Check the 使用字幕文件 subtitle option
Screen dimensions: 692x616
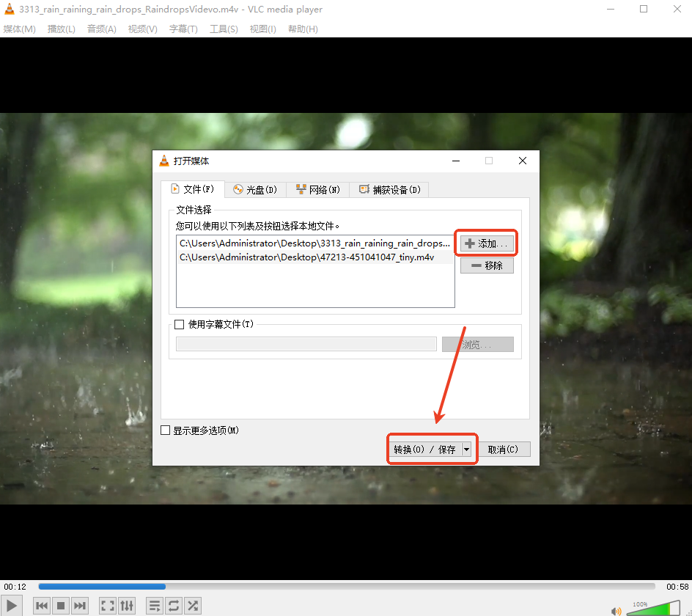pos(178,324)
